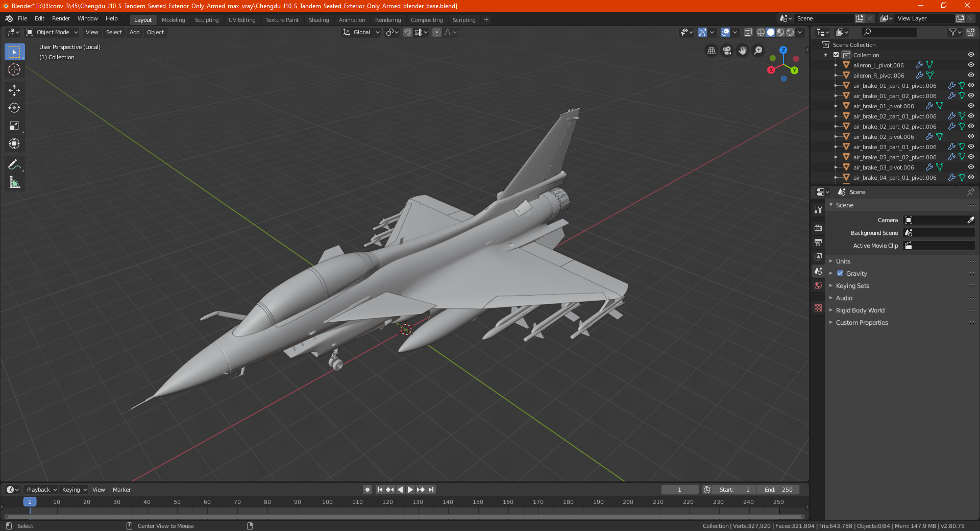Select wireframe viewport shading
The height and width of the screenshot is (531, 980).
tap(761, 32)
